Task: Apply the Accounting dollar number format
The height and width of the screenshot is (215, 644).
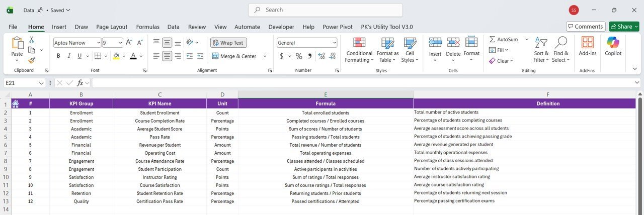Action: (x=282, y=56)
